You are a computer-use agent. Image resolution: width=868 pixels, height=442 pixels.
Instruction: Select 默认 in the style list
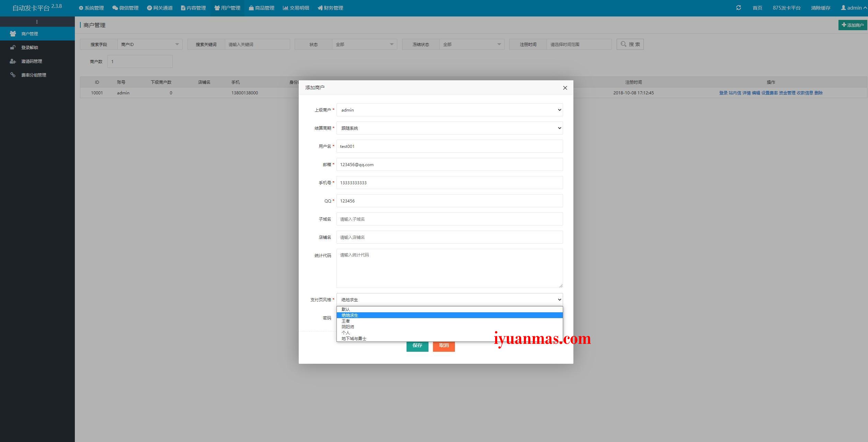449,309
